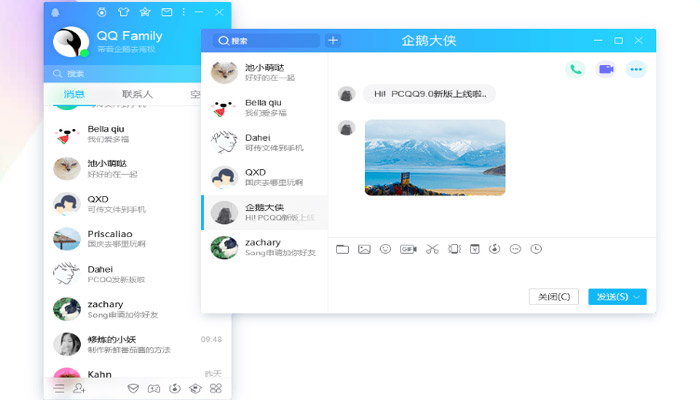
Task: Open the skin (shirt) icon in main window
Action: [x=124, y=12]
